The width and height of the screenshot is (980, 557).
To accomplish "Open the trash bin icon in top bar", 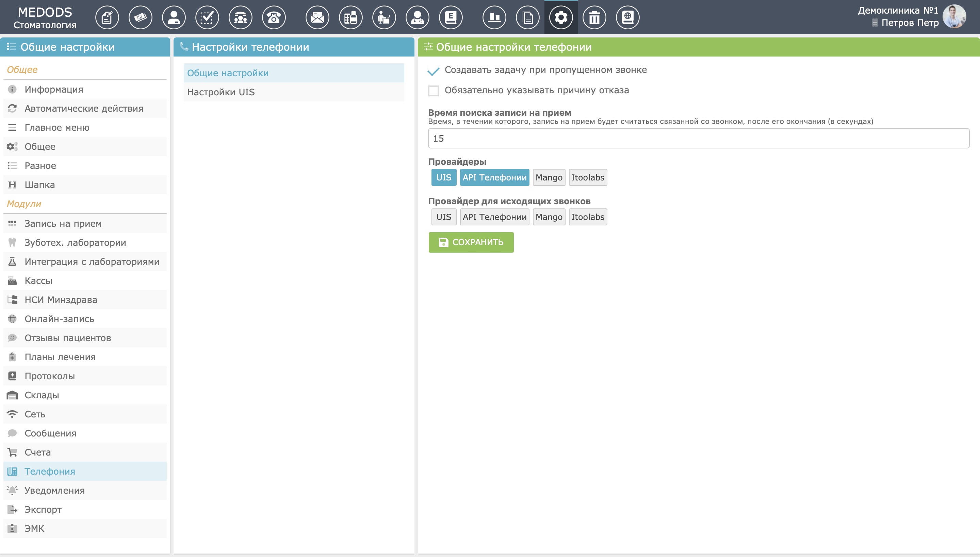I will point(594,17).
